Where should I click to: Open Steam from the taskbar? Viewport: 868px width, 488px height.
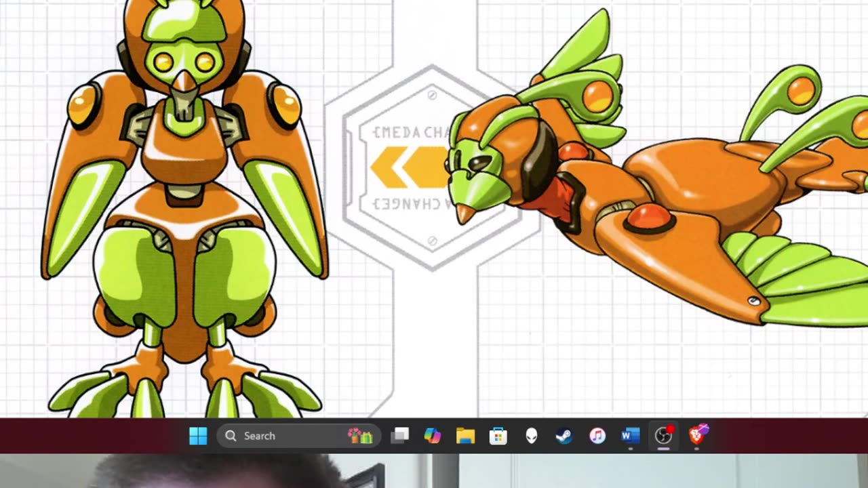pos(564,436)
